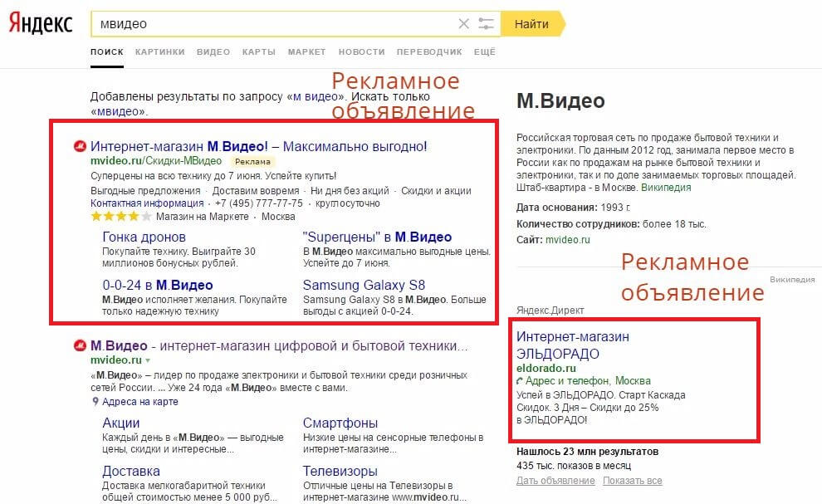Image resolution: width=822 pixels, height=504 pixels.
Task: Click Количество сотрудников: более 18 тыс. line
Action: coord(611,224)
